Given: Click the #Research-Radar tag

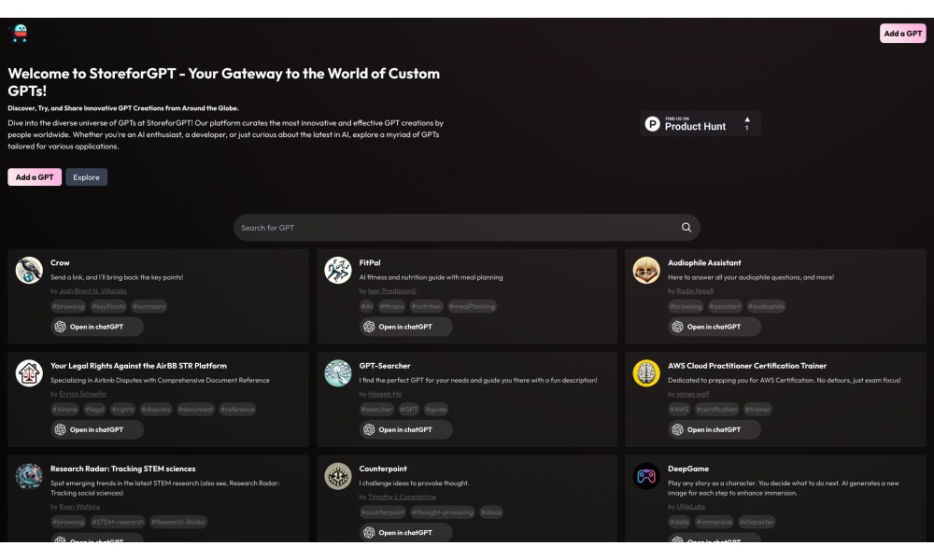Looking at the screenshot, I should tap(178, 522).
